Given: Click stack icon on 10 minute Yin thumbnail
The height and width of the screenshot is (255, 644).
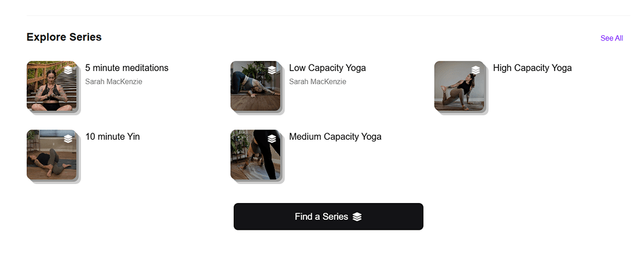Looking at the screenshot, I should coord(68,139).
